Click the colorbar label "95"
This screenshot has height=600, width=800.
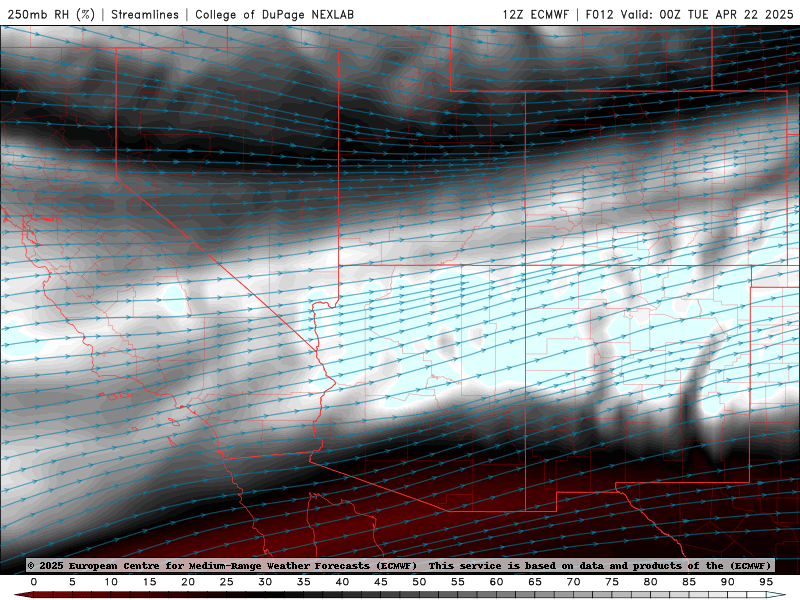(766, 582)
